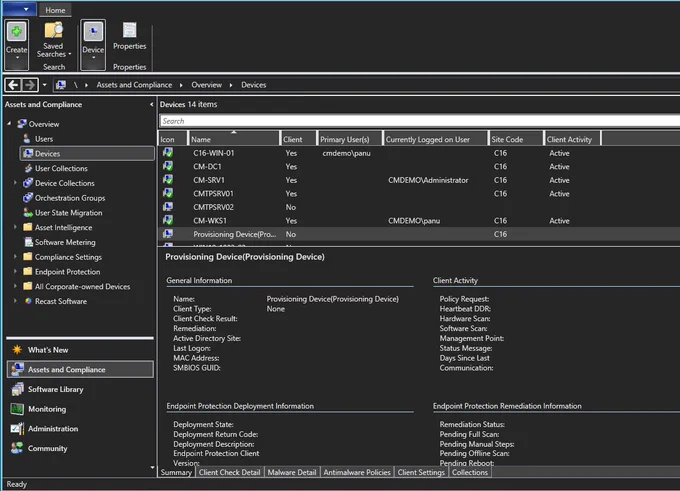Click the device icon for C16-WIN-01
680x491 pixels.
point(168,153)
